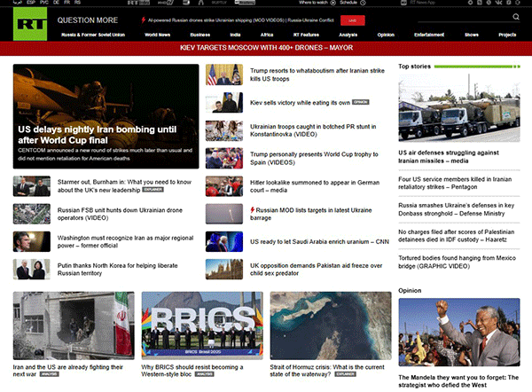Open the India section

pyautogui.click(x=235, y=35)
